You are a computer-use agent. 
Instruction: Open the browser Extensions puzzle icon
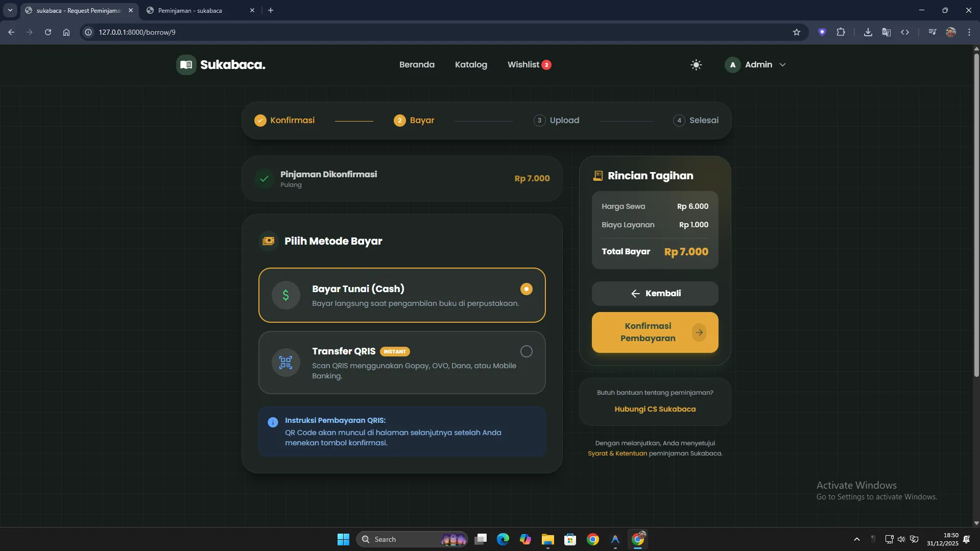841,32
